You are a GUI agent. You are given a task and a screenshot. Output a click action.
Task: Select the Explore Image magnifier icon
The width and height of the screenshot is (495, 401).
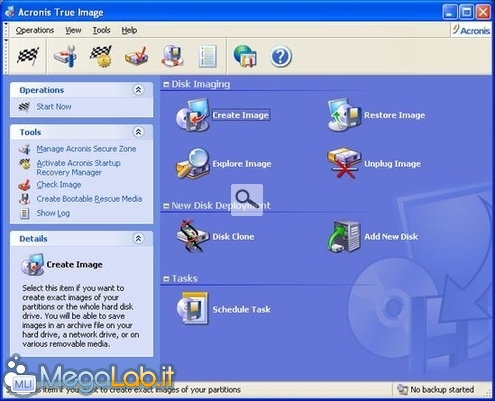(x=193, y=164)
